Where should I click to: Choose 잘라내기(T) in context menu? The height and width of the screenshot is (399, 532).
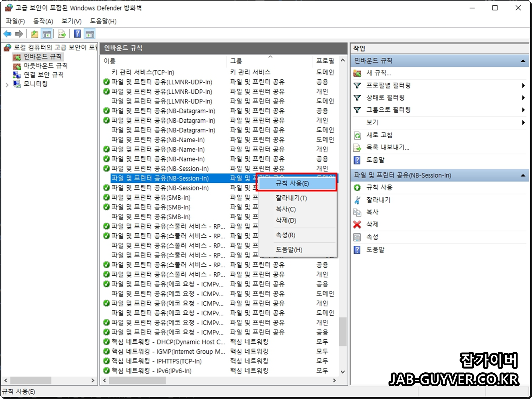coord(297,198)
